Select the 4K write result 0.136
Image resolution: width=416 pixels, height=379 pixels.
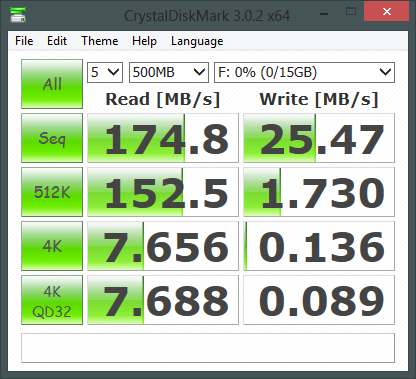pyautogui.click(x=319, y=246)
